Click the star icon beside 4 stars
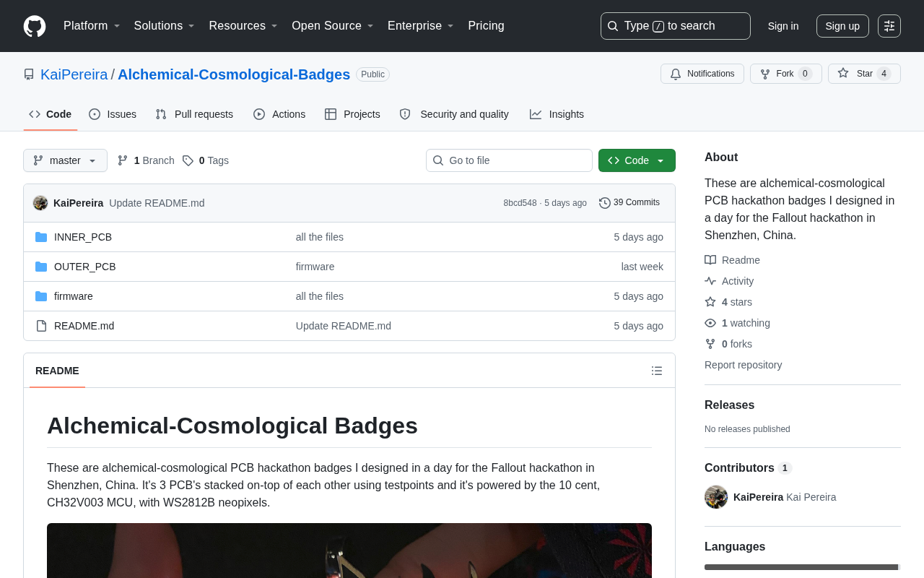This screenshot has width=924, height=578. [710, 302]
